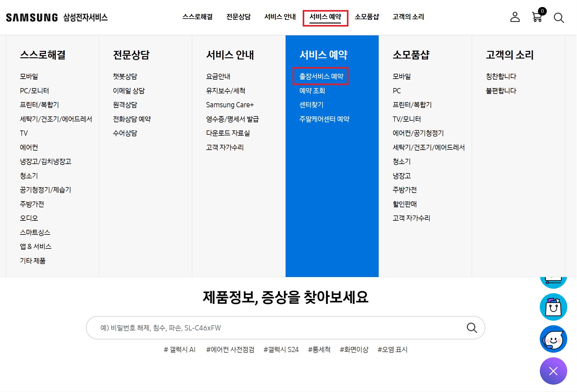Viewport: 577px width, 392px height.
Task: Open the 서비스 예약 top menu
Action: click(325, 17)
